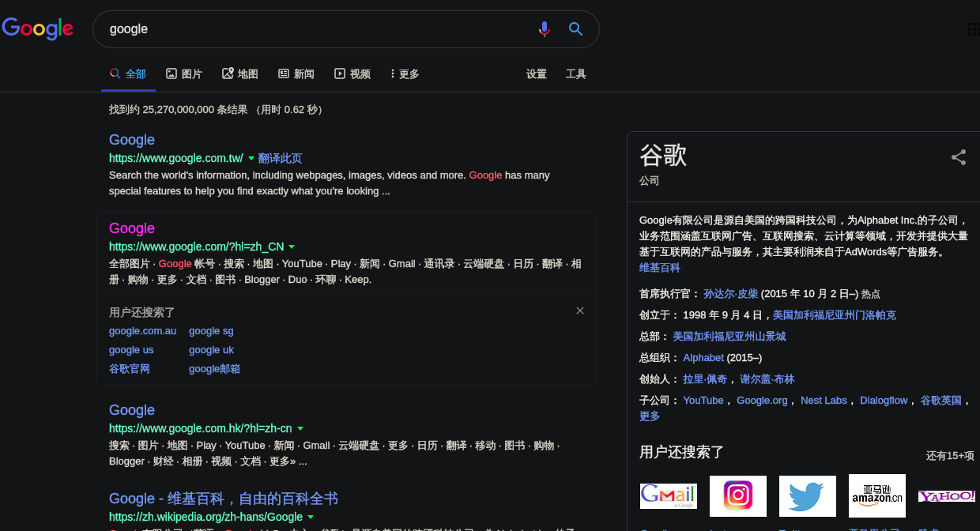
Task: Select the 全部 results tab
Action: click(x=128, y=73)
